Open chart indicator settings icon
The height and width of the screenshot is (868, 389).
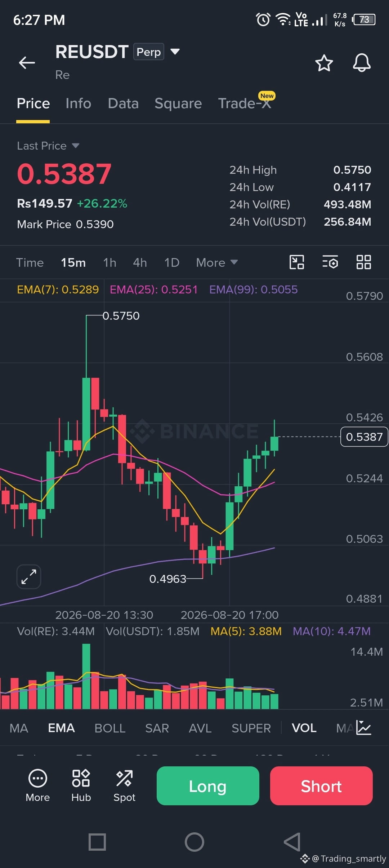(330, 262)
